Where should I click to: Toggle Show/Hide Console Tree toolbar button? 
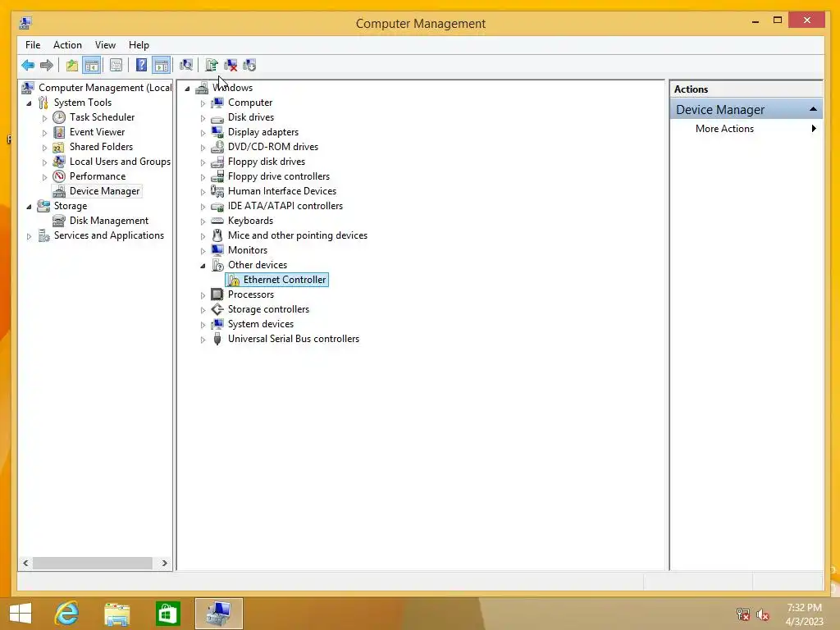[x=92, y=66]
